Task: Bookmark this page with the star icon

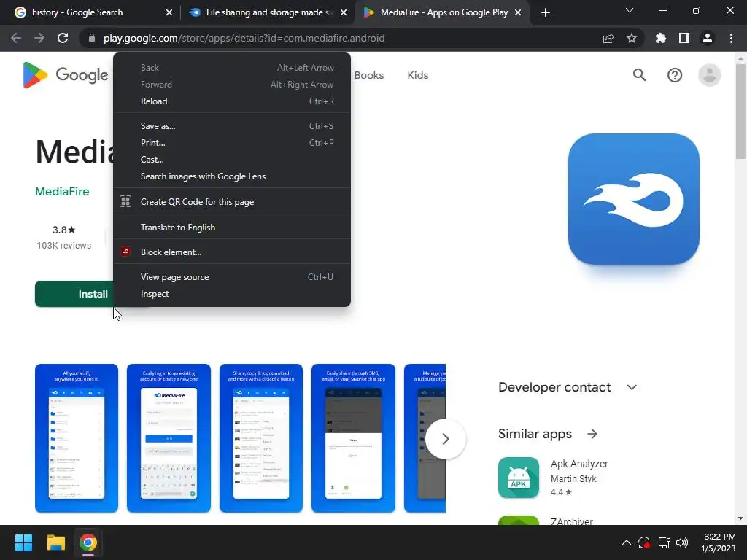Action: click(x=632, y=38)
